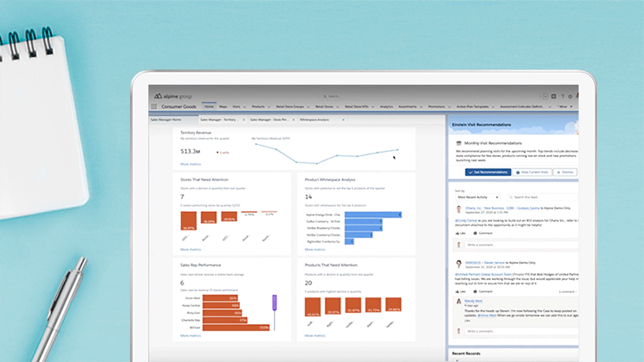Open the Steven Service profile link
Viewport: 644px width, 362px height.
pyautogui.click(x=494, y=262)
